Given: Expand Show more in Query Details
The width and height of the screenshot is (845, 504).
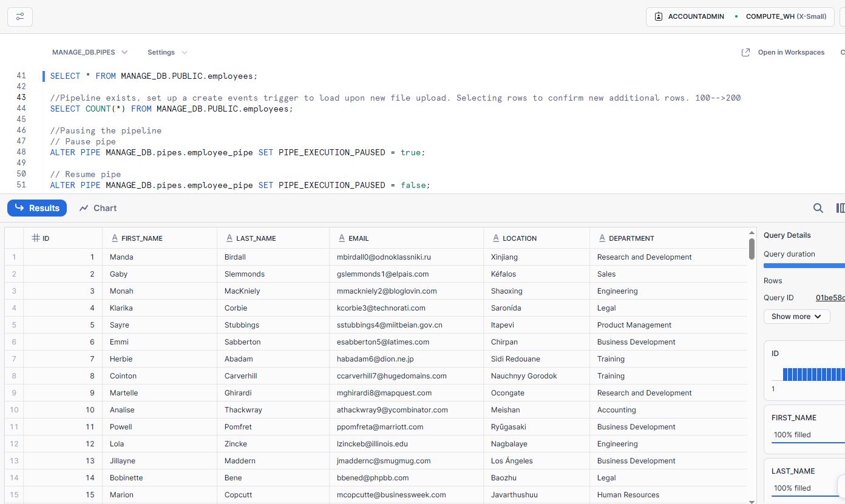Looking at the screenshot, I should point(796,317).
